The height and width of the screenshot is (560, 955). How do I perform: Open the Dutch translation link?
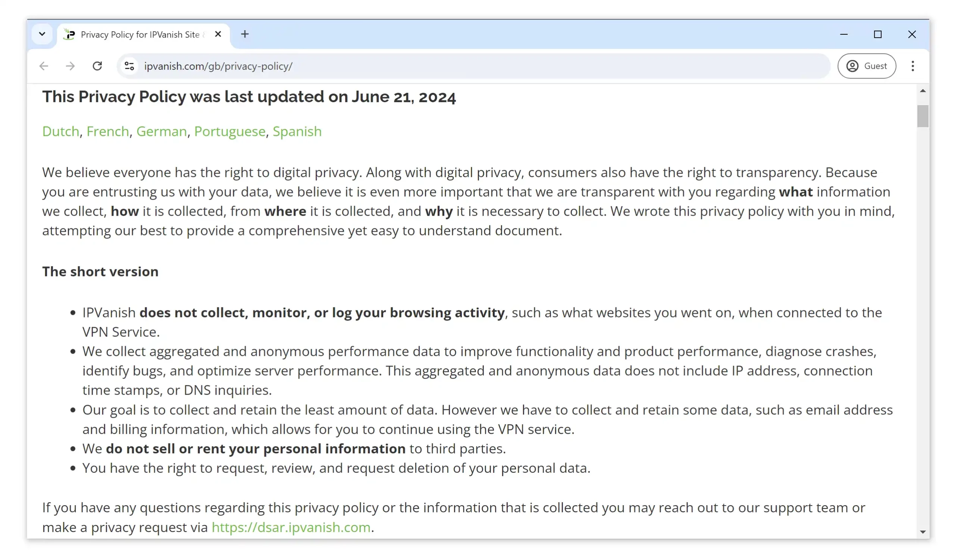tap(61, 131)
